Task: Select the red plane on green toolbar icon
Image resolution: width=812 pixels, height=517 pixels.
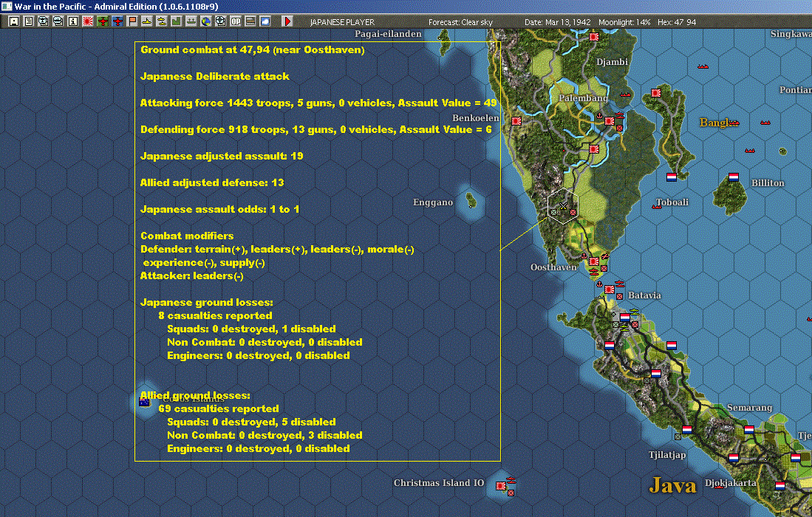Action: pos(103,21)
